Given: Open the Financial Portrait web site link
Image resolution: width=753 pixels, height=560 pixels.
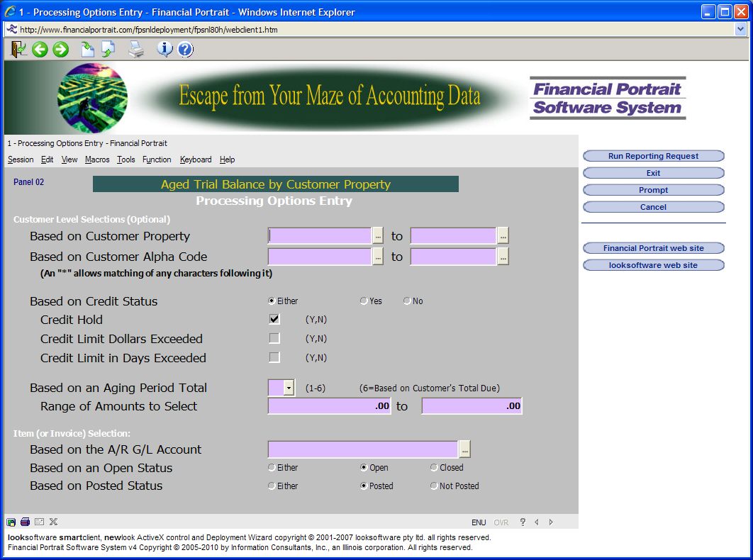Looking at the screenshot, I should [653, 248].
